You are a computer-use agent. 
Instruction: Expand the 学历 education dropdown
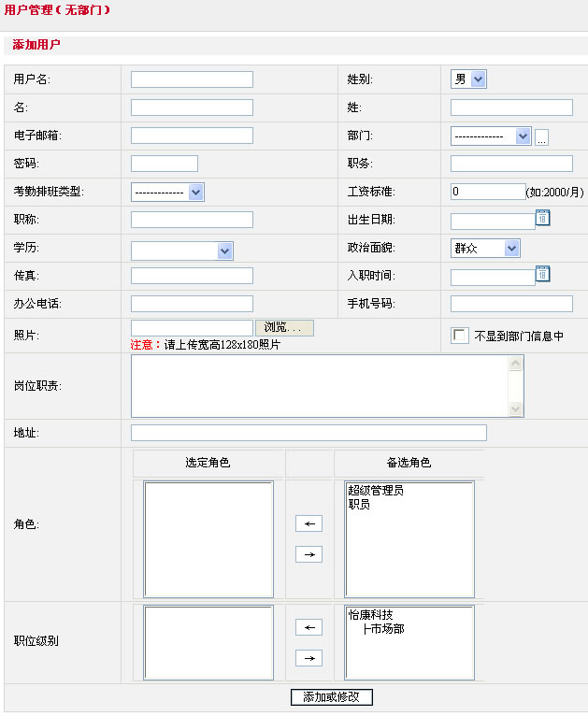click(x=181, y=251)
